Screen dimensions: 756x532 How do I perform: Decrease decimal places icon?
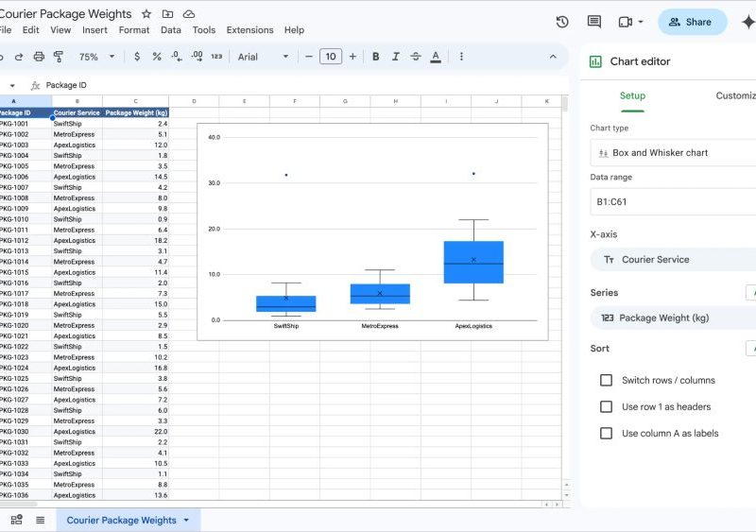pos(177,57)
